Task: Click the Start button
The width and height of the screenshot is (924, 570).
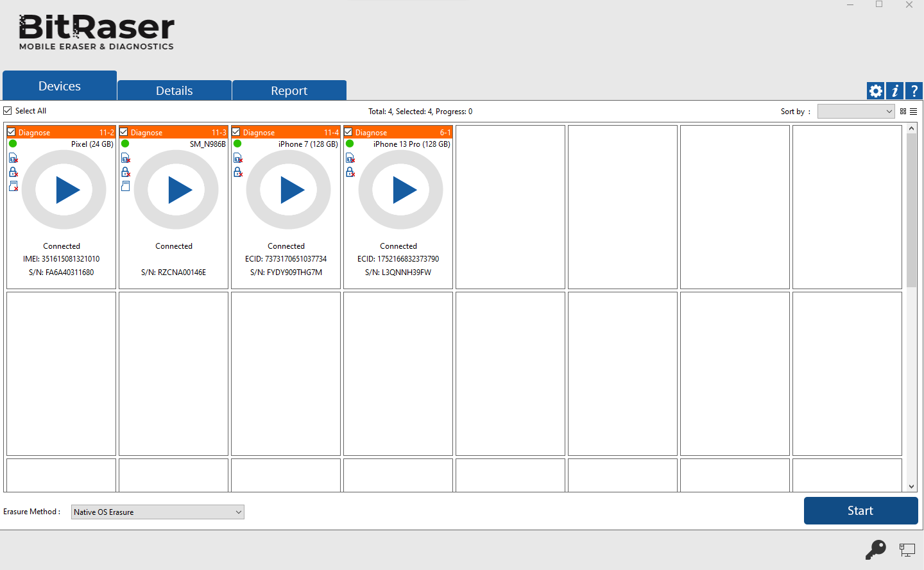Action: [x=860, y=510]
